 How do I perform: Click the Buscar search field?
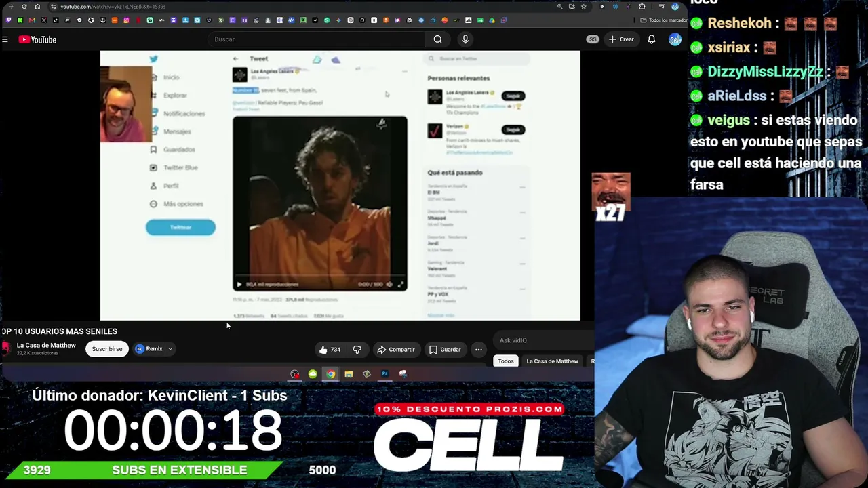click(317, 39)
